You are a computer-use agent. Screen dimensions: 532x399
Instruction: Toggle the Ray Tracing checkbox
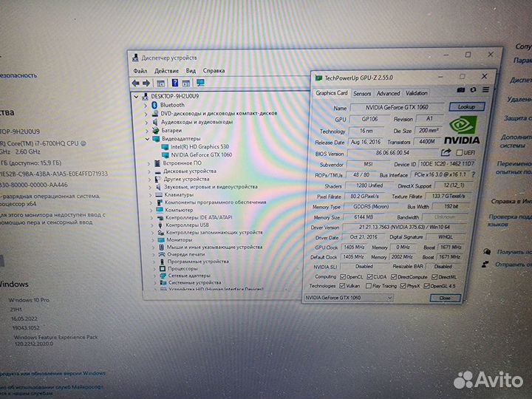point(369,286)
